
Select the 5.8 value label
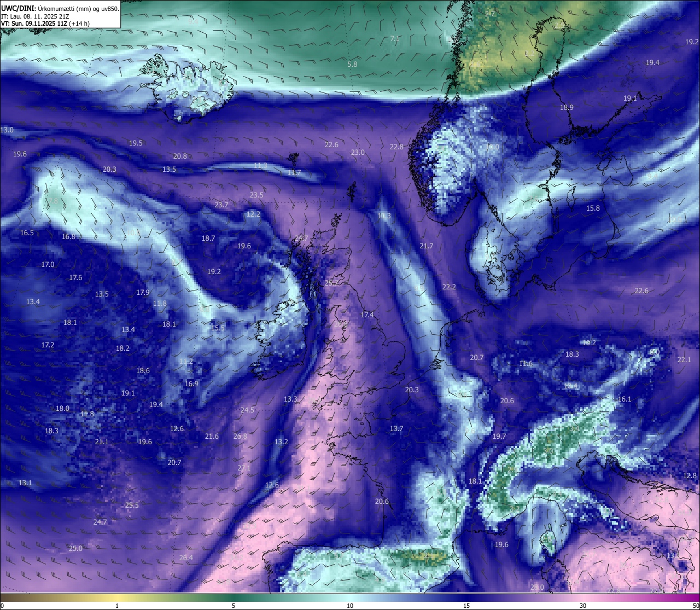point(352,64)
